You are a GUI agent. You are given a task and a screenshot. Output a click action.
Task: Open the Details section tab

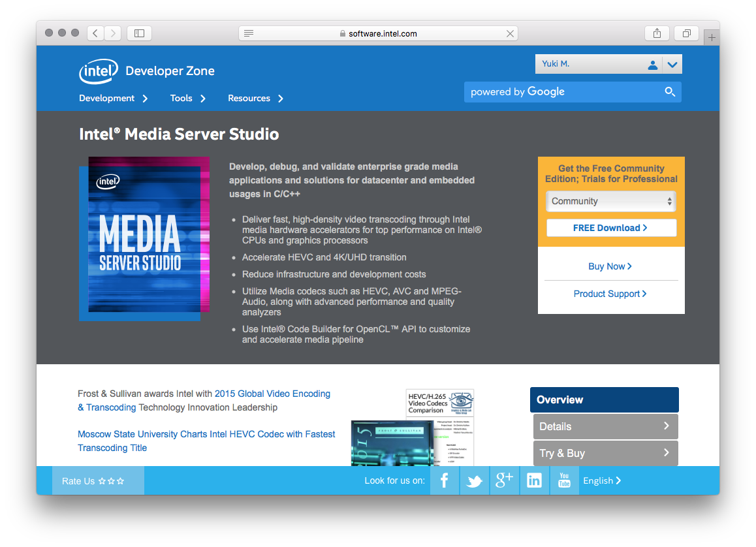tap(606, 426)
